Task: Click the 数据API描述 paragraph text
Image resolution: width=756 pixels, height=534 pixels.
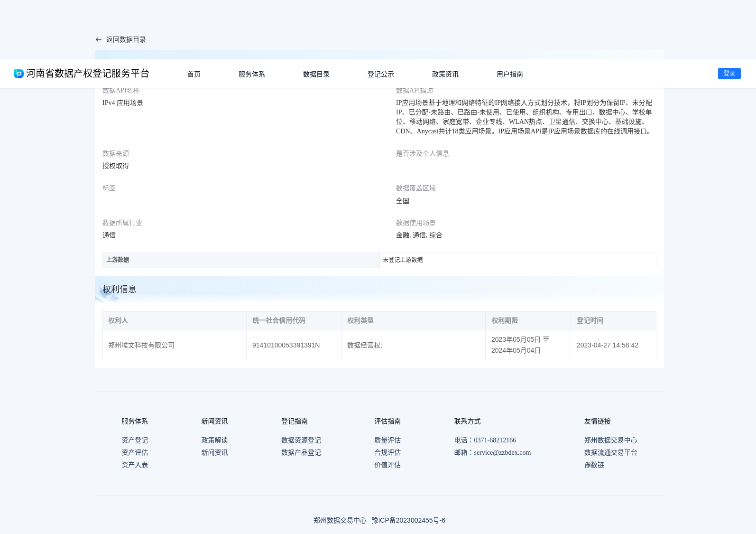Action: 525,117
